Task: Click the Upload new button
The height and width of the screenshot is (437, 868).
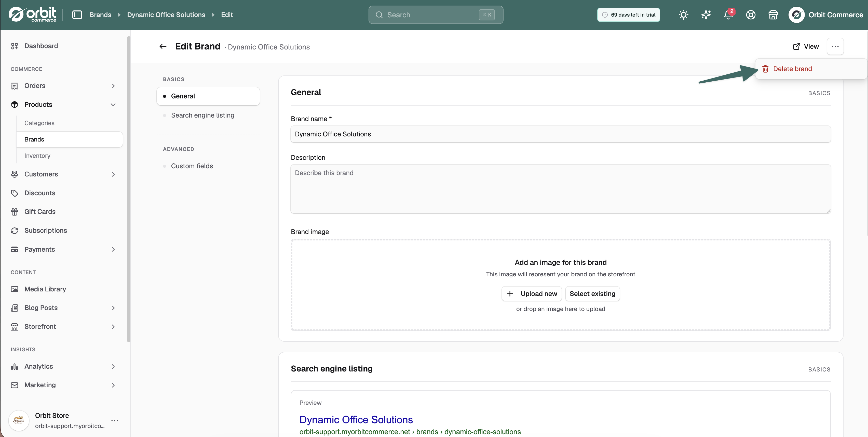Action: [x=532, y=294]
